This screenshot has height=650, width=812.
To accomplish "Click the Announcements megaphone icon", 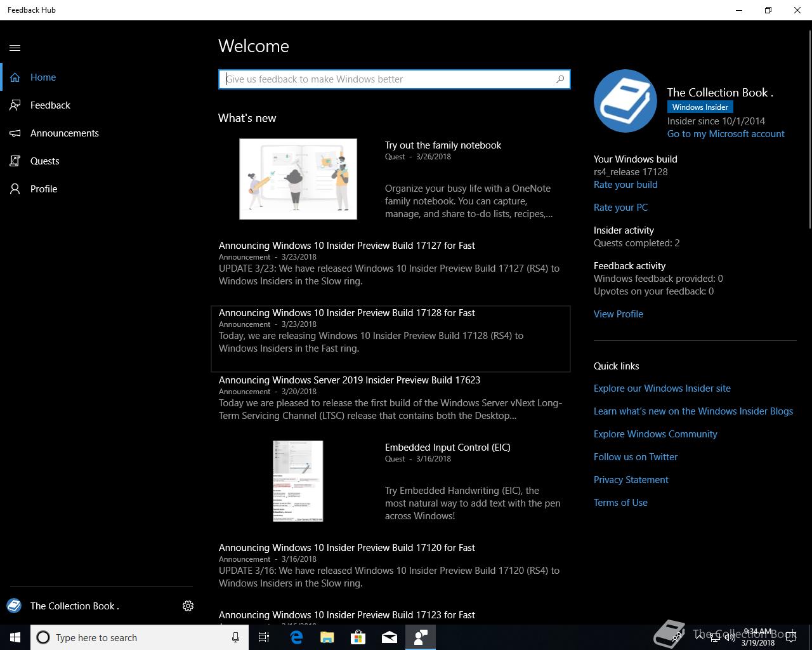I will coord(15,133).
